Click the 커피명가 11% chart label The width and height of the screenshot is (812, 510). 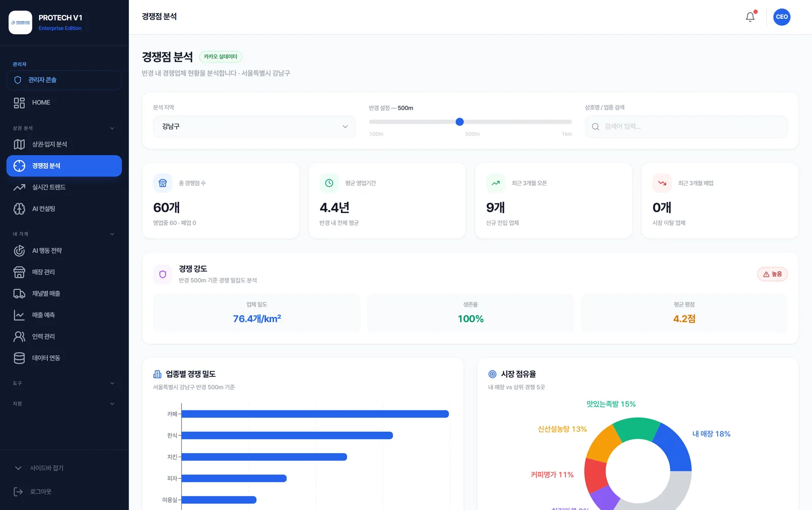click(x=552, y=475)
